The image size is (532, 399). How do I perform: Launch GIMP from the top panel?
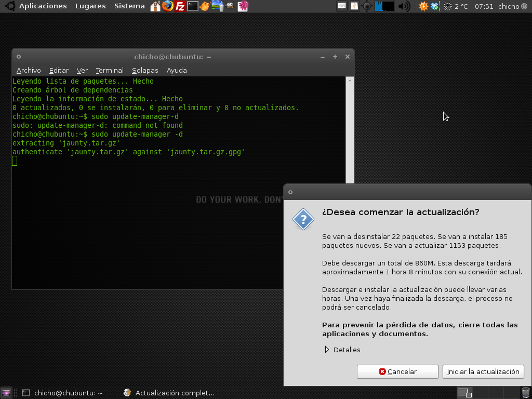tap(230, 6)
